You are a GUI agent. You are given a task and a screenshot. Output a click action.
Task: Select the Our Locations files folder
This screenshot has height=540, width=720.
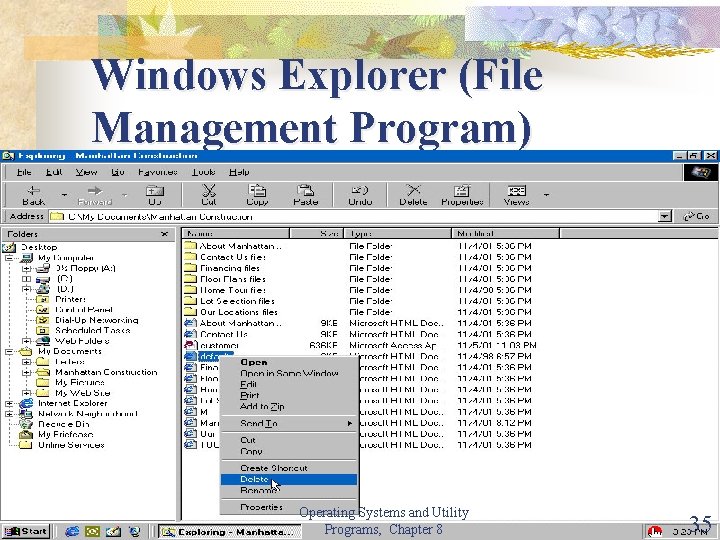(231, 312)
